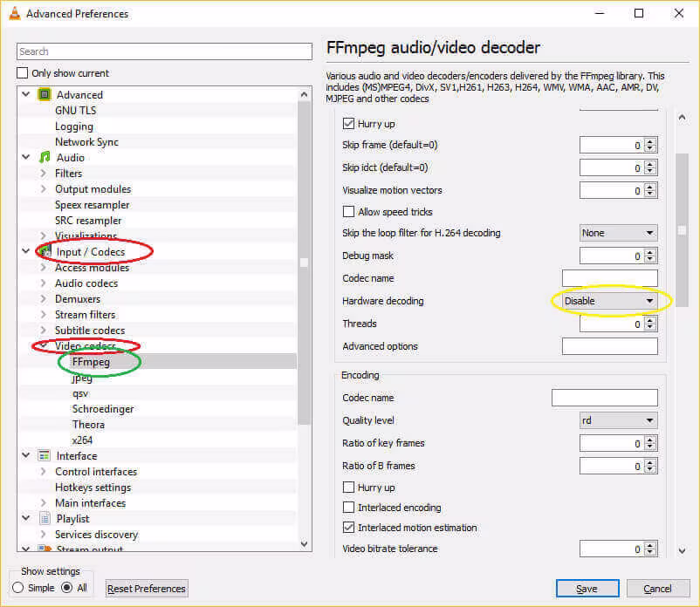Select the All settings radio button
700x607 pixels.
point(66,588)
